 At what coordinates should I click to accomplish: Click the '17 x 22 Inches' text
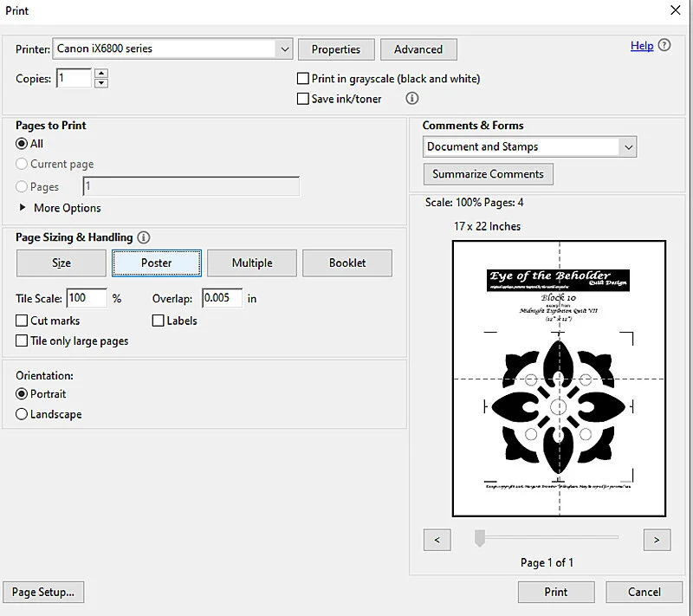487,226
